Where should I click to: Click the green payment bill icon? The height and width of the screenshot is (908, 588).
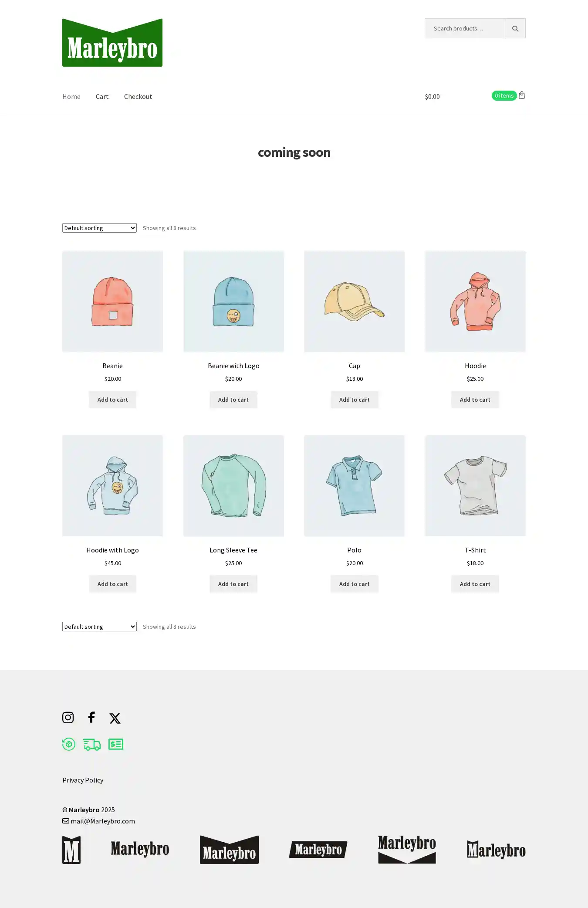[116, 744]
